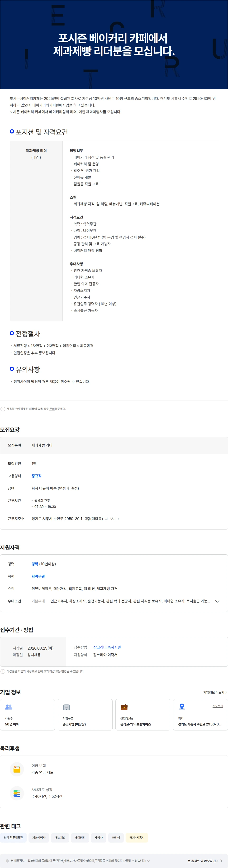Select the 외식 직무채용관 tag
Viewport: 228px width, 868px height.
(x=14, y=837)
